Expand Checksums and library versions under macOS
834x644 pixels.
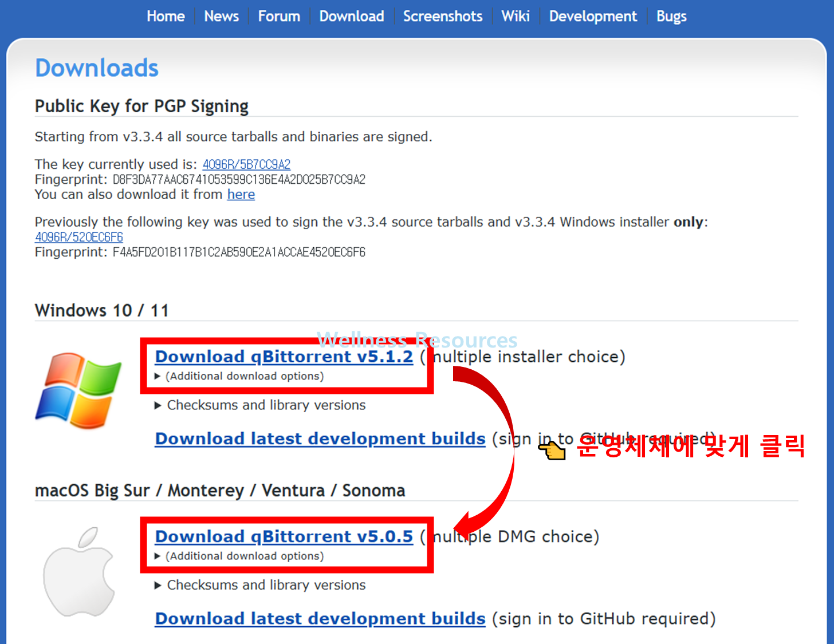(x=260, y=585)
